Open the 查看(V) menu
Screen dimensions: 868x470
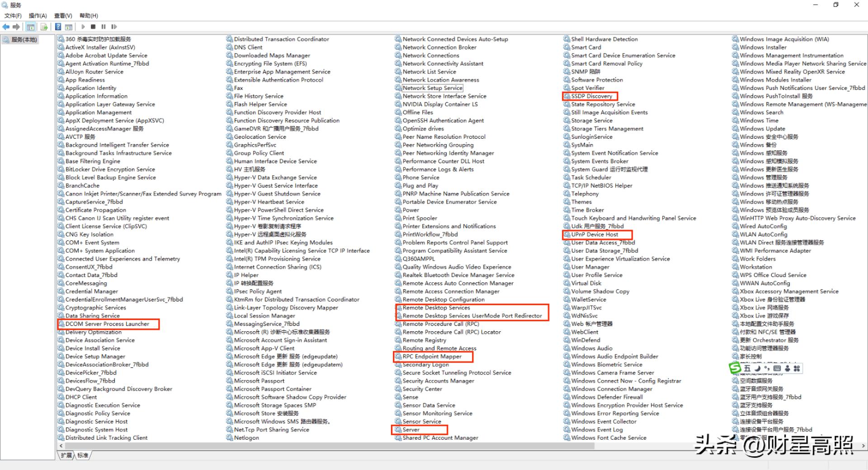pos(63,15)
